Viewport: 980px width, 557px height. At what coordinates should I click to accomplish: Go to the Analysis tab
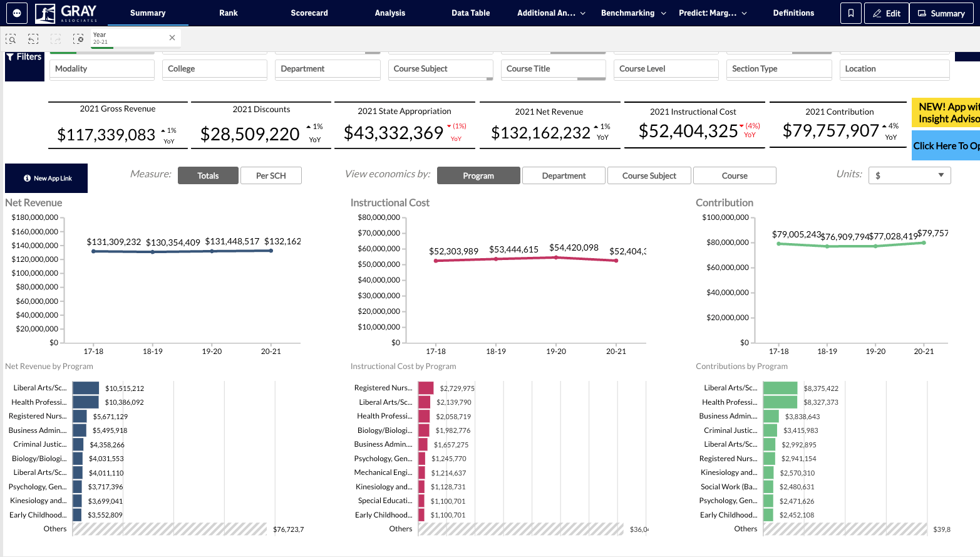click(390, 13)
